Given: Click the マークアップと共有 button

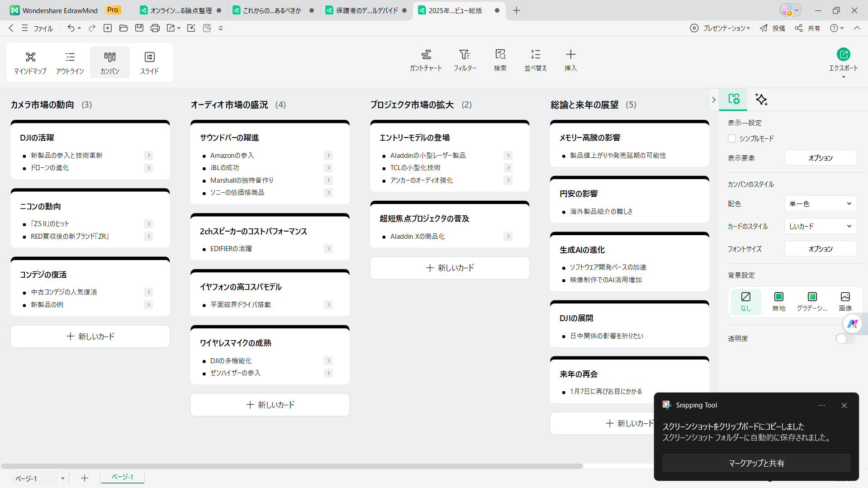Looking at the screenshot, I should (x=755, y=463).
